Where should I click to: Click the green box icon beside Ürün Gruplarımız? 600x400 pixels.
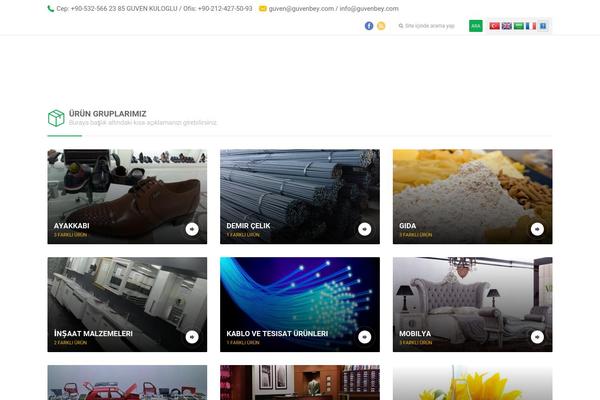pos(56,118)
